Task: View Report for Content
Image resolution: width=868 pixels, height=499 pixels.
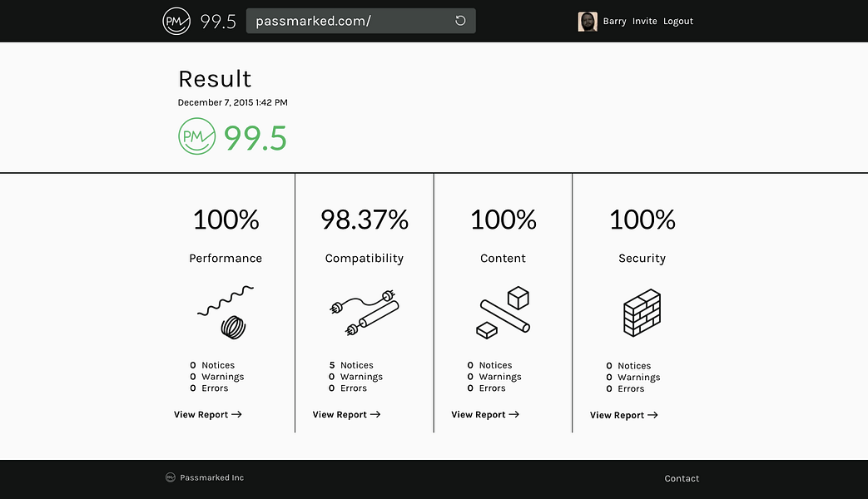Action: pyautogui.click(x=485, y=414)
